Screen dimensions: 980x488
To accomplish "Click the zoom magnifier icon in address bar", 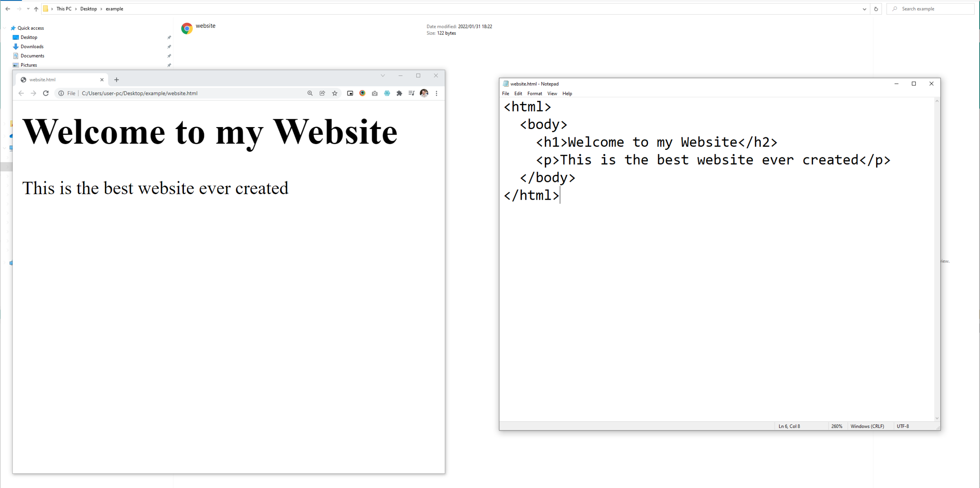I will pyautogui.click(x=310, y=93).
